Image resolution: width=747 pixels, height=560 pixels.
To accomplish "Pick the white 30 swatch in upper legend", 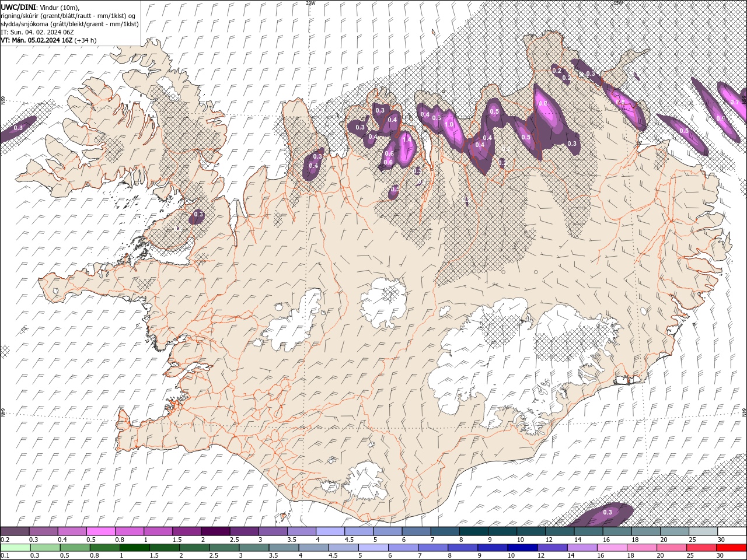I will pyautogui.click(x=732, y=531).
